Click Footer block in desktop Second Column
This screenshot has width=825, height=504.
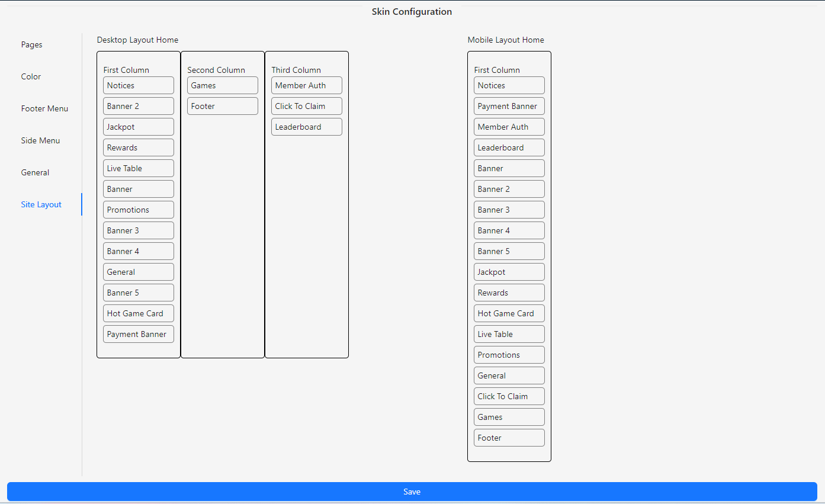[x=222, y=106]
